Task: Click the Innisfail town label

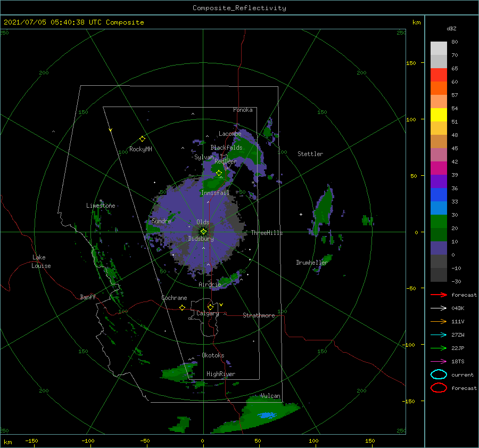Action: click(215, 193)
